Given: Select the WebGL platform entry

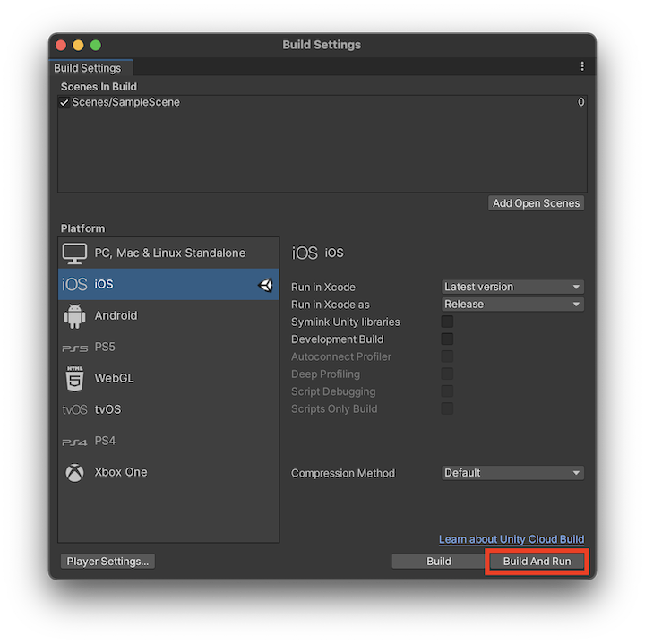Looking at the screenshot, I should point(168,378).
